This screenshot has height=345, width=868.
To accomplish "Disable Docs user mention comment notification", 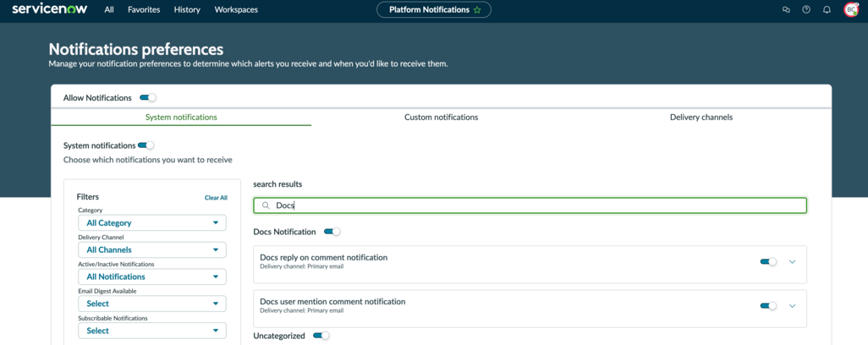I will click(768, 306).
